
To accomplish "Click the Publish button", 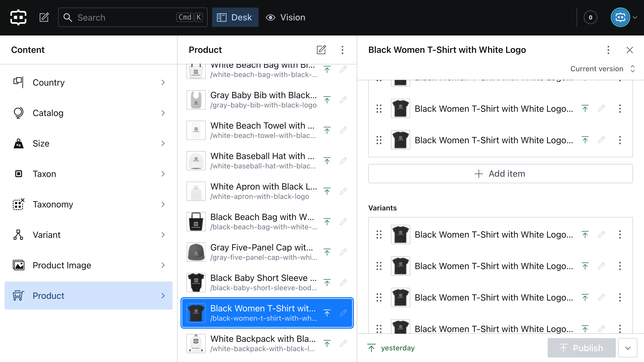I will (x=581, y=348).
